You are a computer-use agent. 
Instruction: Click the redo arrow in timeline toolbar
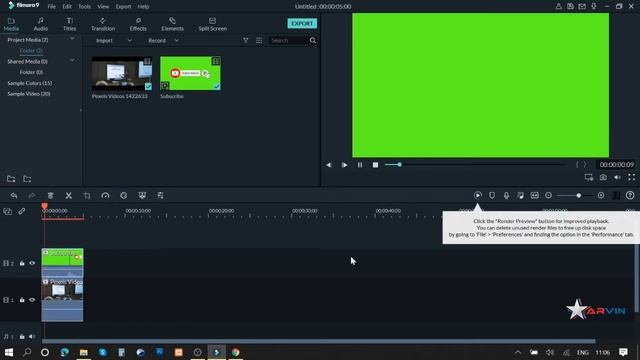[x=32, y=196]
